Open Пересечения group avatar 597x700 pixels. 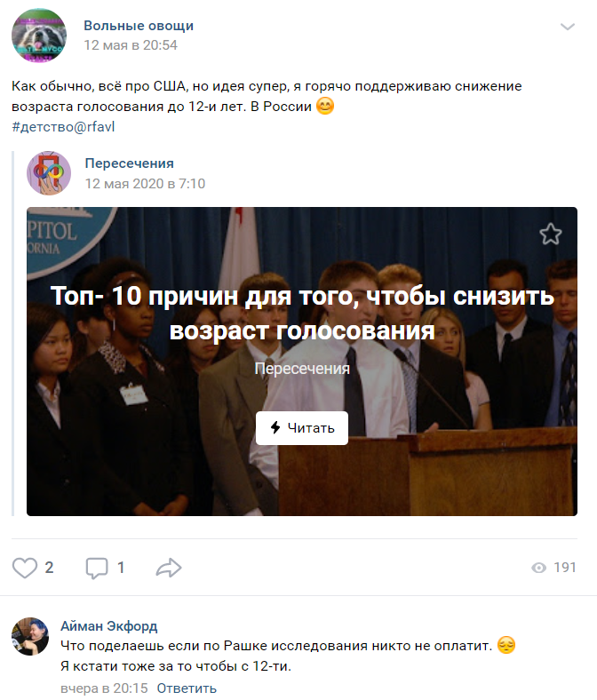(x=49, y=172)
